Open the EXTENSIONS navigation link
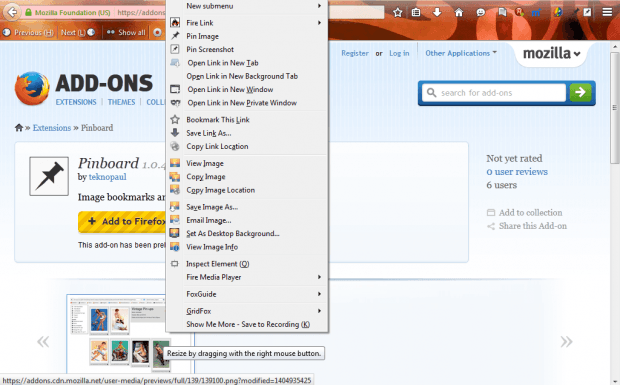Viewport: 620px width, 385px height. coord(76,102)
